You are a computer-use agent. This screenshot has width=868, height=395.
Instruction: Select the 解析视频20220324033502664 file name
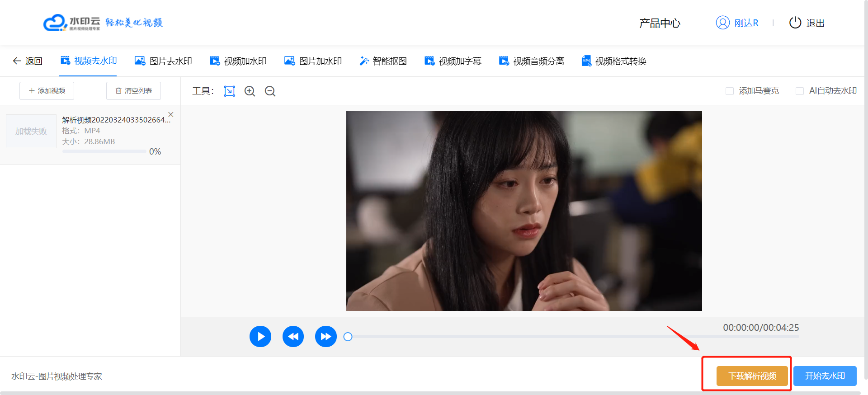[x=116, y=120]
